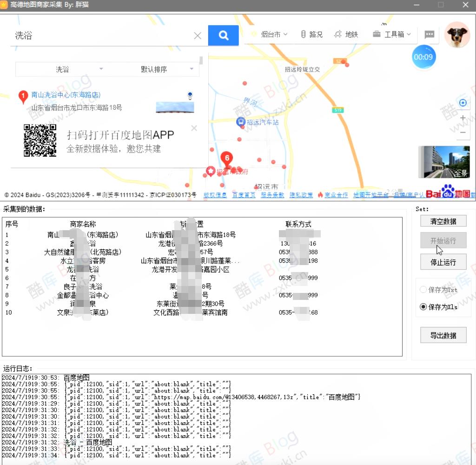
Task: Click the map locate position icon
Action: (462, 102)
